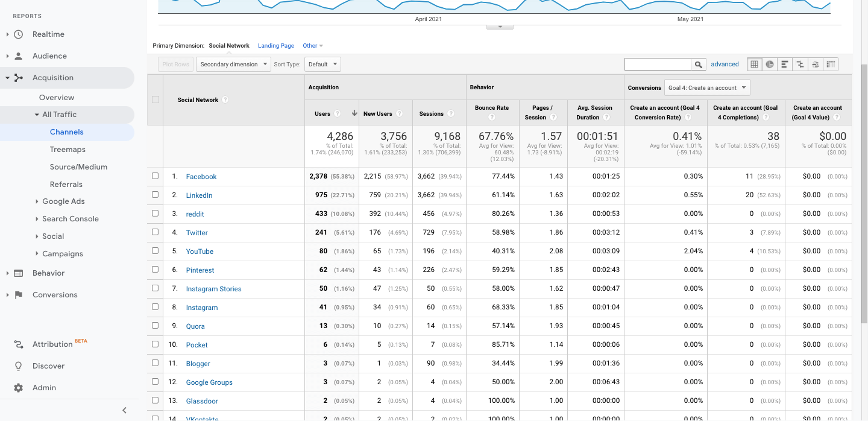Switch to the Term cloud view

point(816,65)
